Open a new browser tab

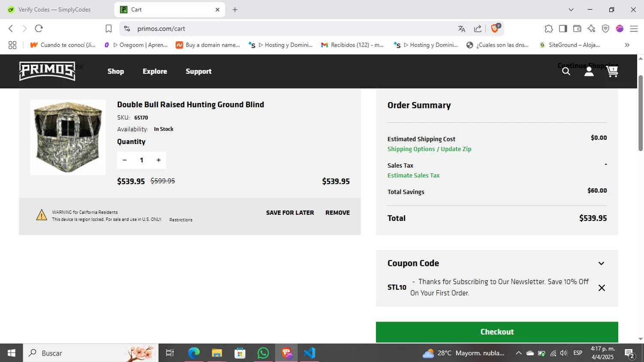[235, 9]
